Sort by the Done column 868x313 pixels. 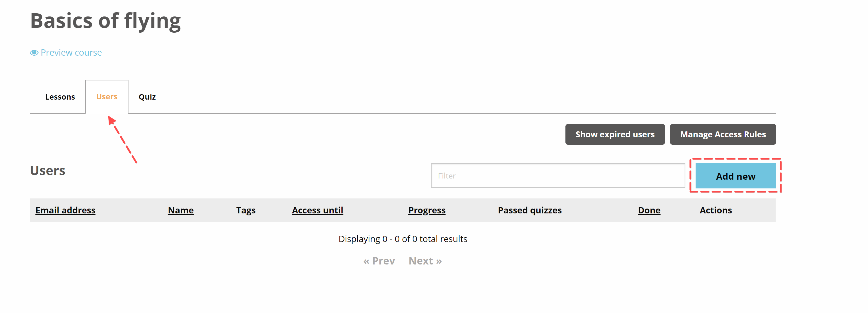click(x=649, y=210)
